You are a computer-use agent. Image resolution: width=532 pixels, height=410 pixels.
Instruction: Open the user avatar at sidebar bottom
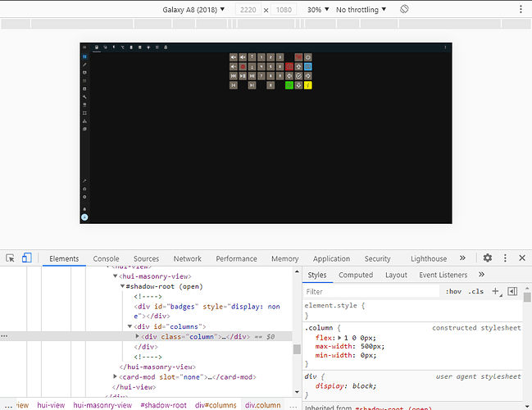(x=84, y=217)
